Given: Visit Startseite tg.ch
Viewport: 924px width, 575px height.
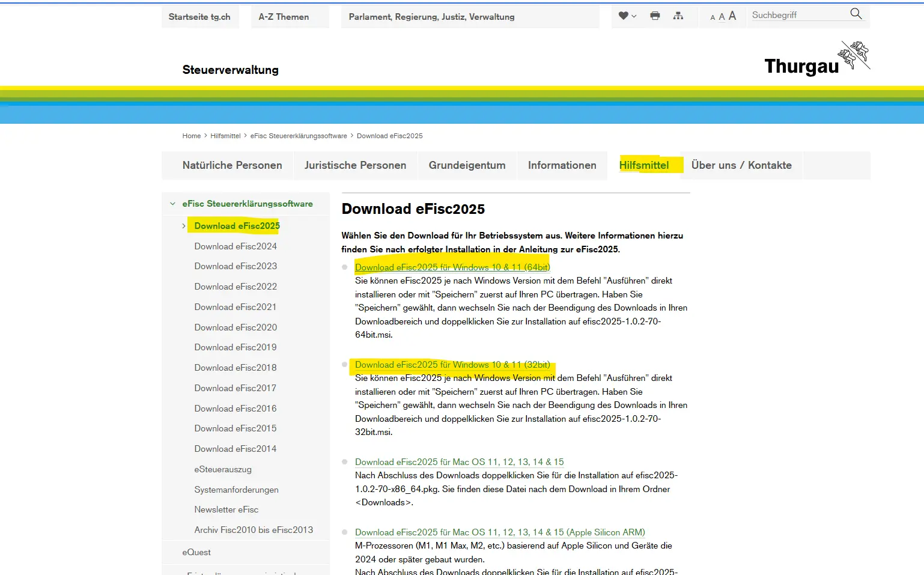Looking at the screenshot, I should coord(199,17).
